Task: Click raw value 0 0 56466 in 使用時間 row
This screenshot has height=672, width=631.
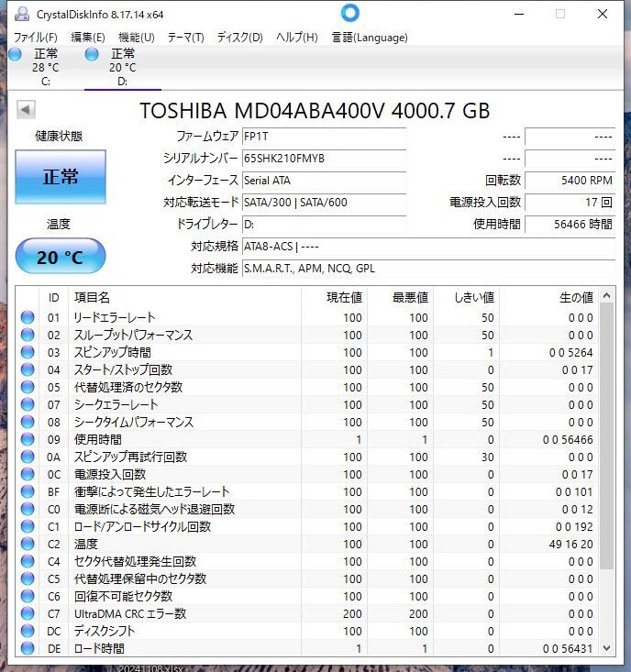Action: pos(568,440)
